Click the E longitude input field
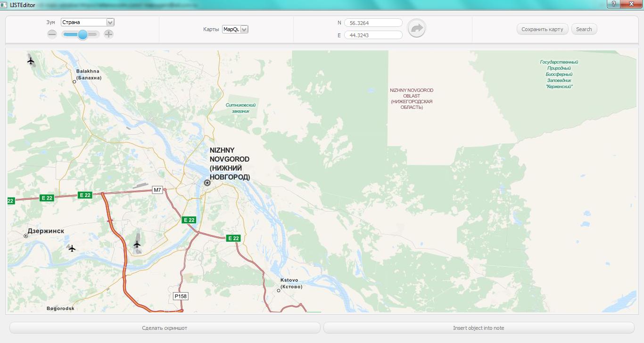 (373, 35)
